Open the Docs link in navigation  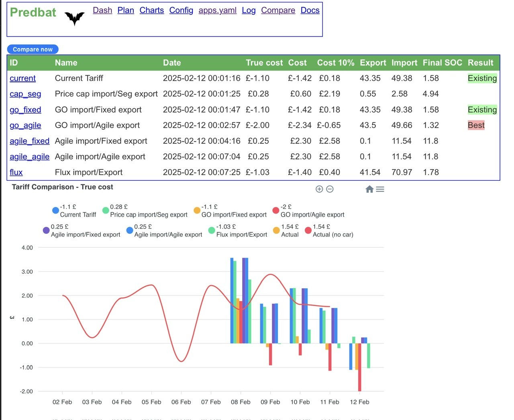(x=310, y=10)
